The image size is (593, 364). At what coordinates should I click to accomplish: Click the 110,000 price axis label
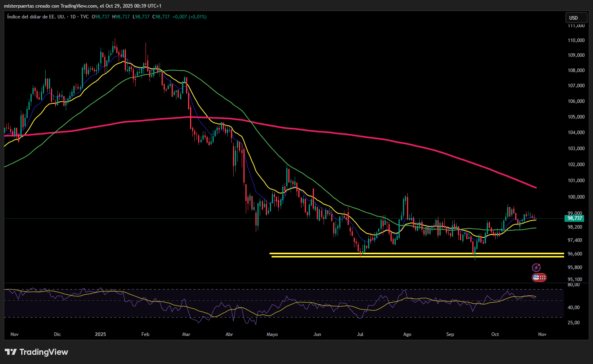[576, 40]
